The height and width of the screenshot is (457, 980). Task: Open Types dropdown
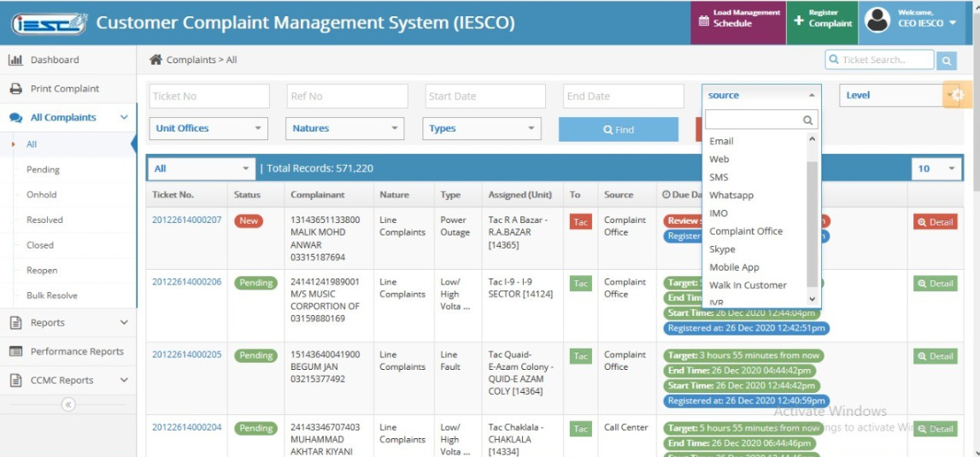(482, 128)
